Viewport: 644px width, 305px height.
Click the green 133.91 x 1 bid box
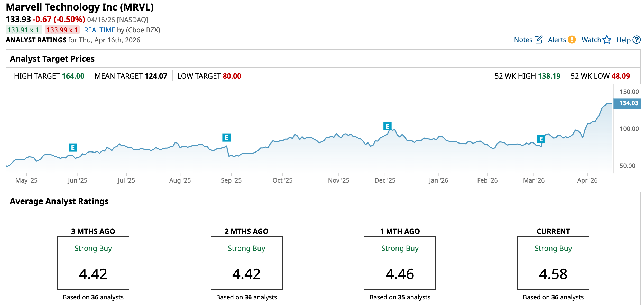pos(24,30)
